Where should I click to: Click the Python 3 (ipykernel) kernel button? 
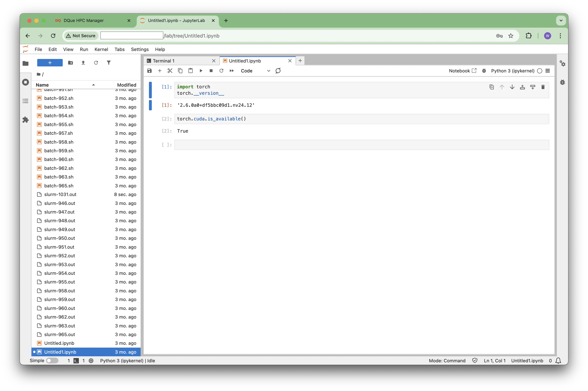[x=512, y=71]
